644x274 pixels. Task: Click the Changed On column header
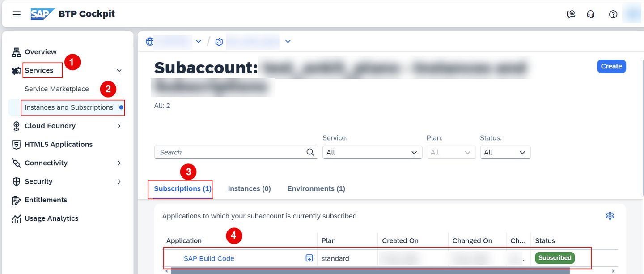(472, 241)
